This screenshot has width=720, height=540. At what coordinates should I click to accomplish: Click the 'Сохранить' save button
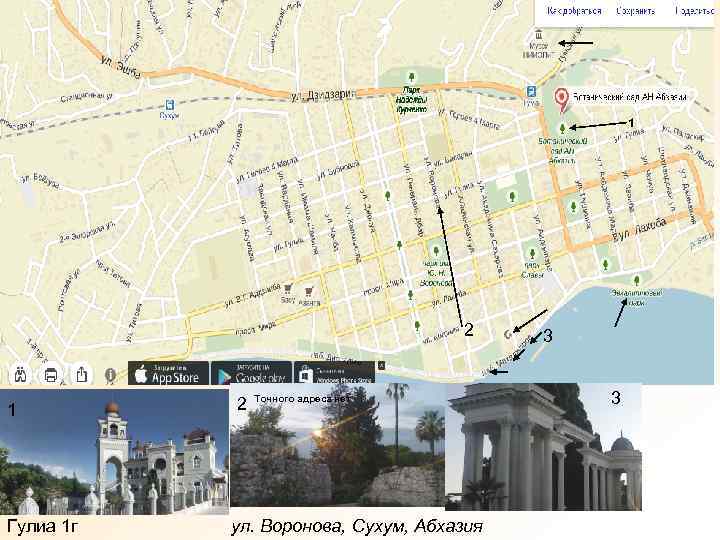636,11
